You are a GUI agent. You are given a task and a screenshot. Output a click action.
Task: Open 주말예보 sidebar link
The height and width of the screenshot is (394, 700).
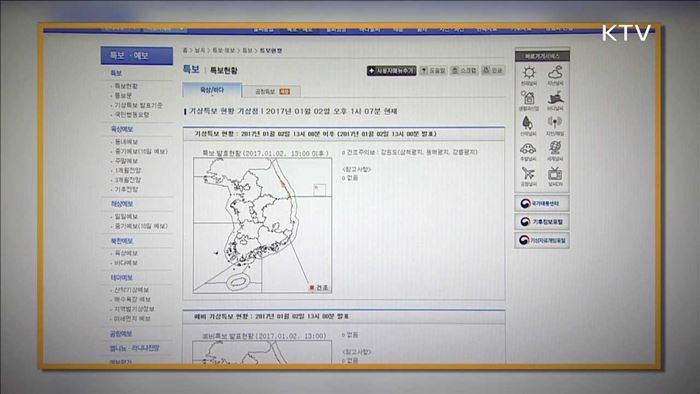click(126, 161)
